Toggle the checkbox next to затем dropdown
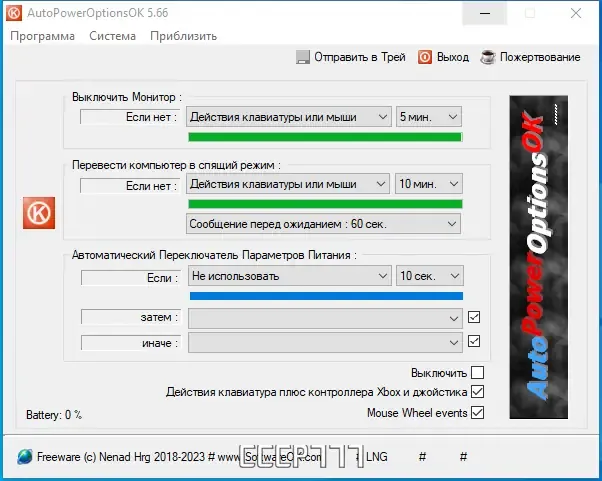602x481 pixels. click(474, 317)
